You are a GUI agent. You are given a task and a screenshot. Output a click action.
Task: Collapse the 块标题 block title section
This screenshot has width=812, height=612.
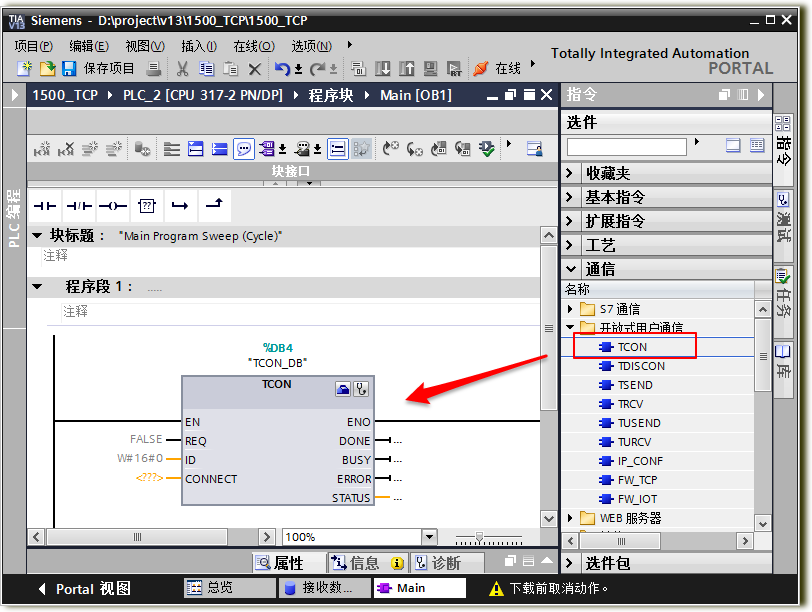pyautogui.click(x=37, y=236)
